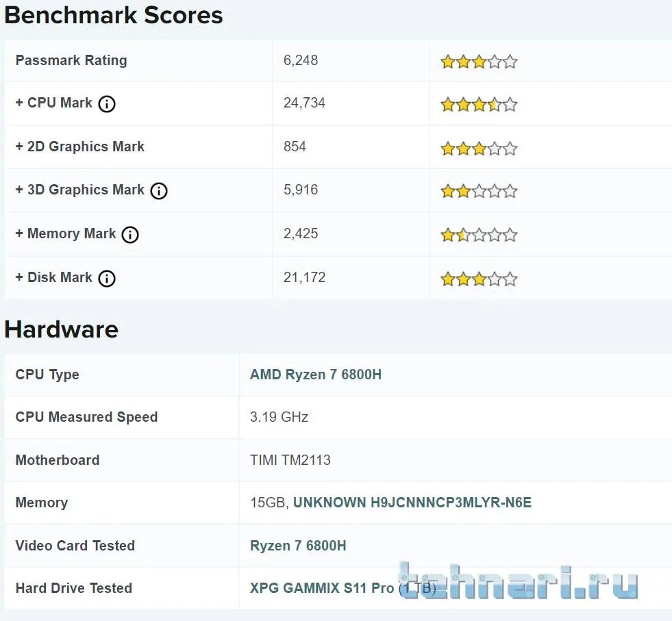Select the 2D Graphics value 854
This screenshot has height=621, width=672.
point(295,147)
